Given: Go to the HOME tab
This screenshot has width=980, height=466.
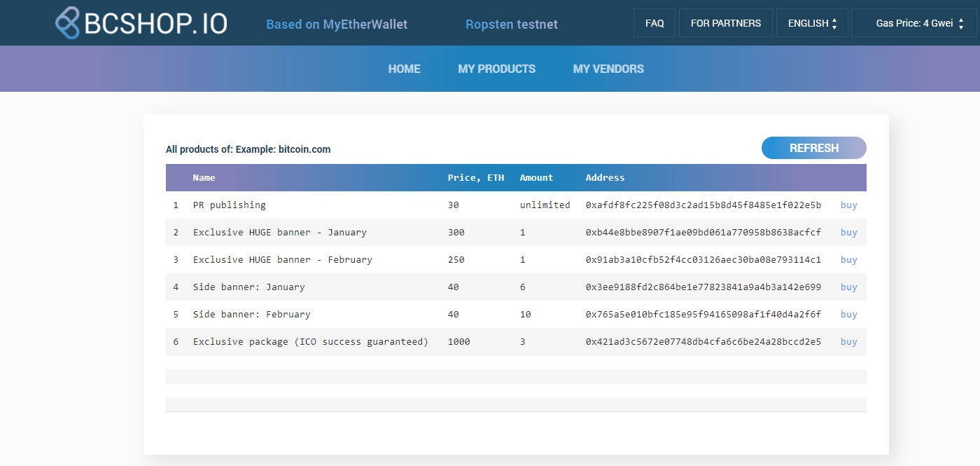Looking at the screenshot, I should pos(405,69).
